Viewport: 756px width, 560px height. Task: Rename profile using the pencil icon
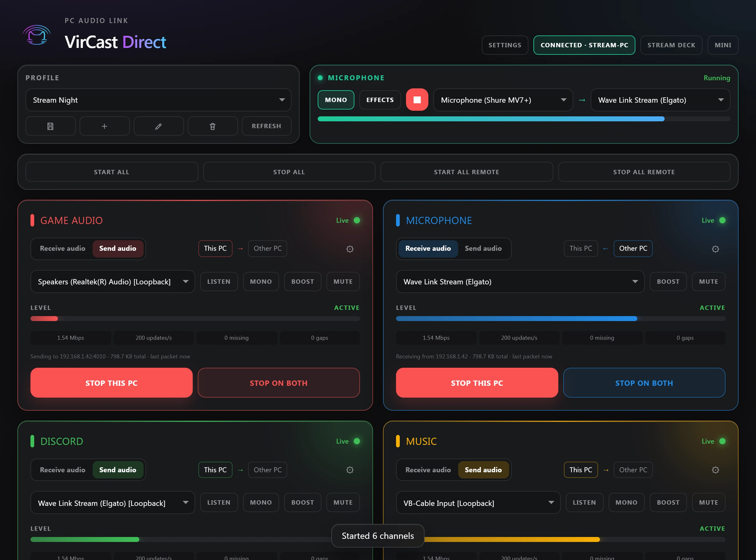[x=159, y=126]
